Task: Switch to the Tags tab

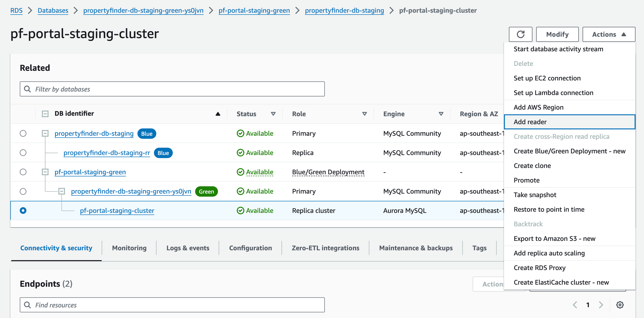Action: [479, 248]
